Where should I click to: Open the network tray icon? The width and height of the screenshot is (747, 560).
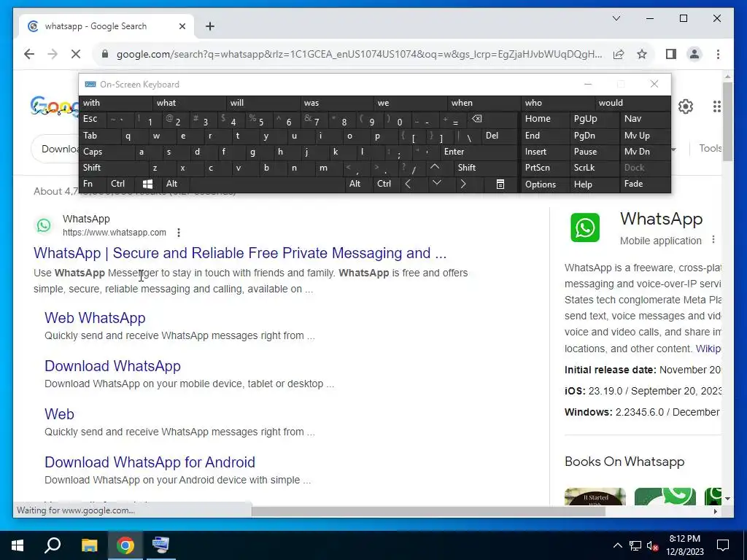(x=635, y=545)
